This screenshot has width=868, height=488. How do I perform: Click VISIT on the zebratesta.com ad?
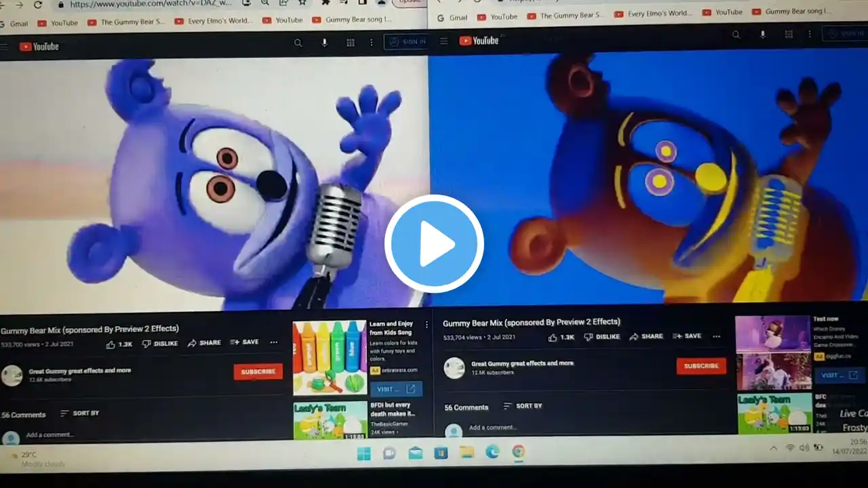coord(396,389)
